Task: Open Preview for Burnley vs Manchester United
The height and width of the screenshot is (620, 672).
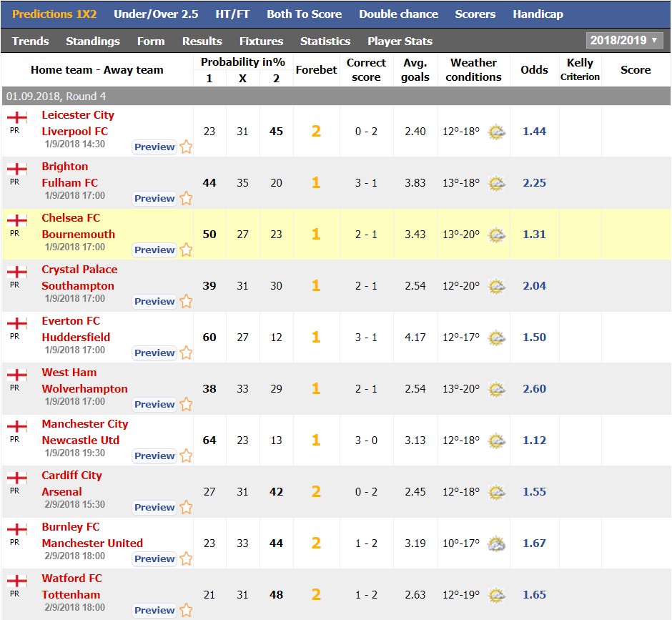Action: pos(154,559)
